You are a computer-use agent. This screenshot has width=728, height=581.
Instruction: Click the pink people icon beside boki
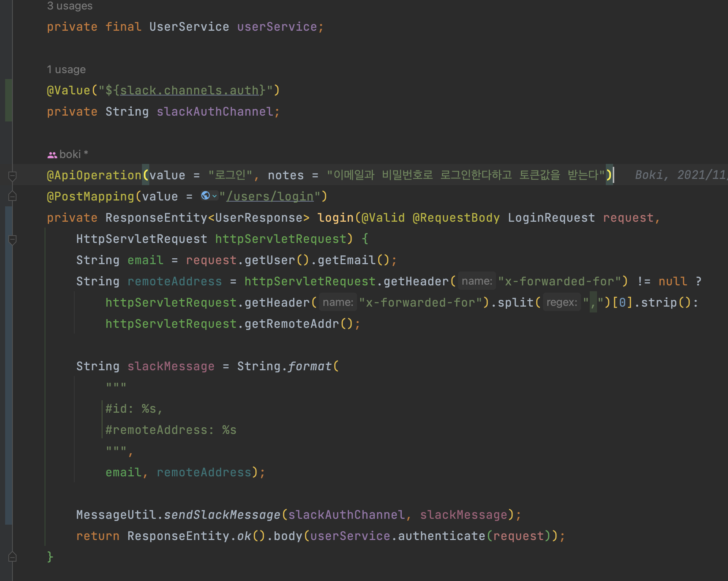point(52,155)
